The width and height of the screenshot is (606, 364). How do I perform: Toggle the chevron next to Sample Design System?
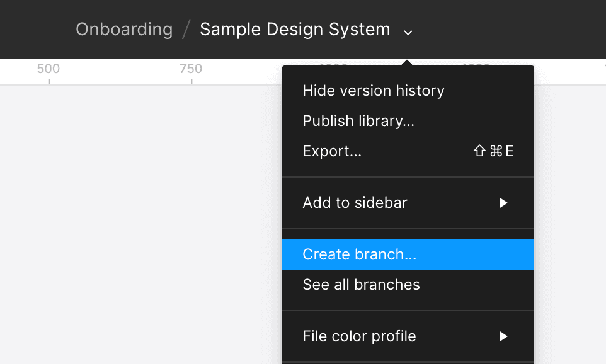tap(408, 33)
